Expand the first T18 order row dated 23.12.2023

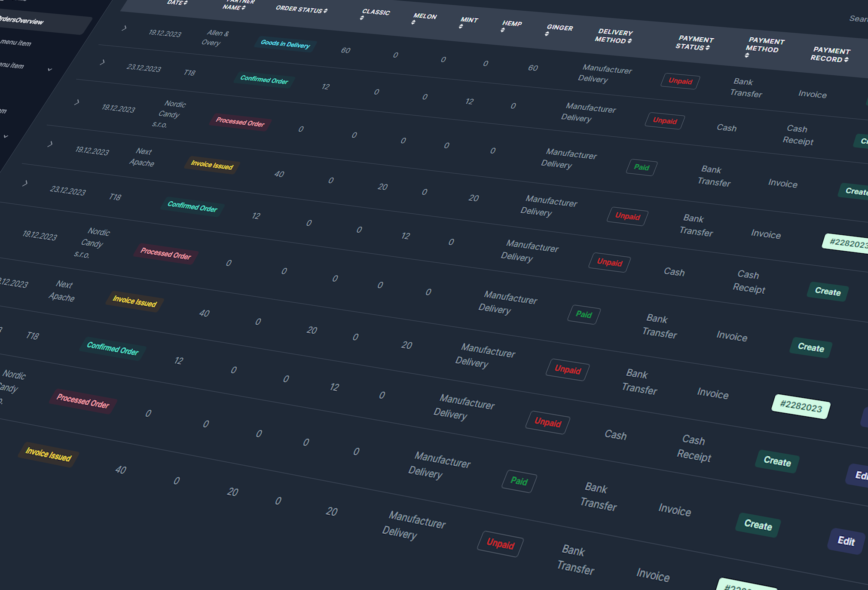pos(102,62)
